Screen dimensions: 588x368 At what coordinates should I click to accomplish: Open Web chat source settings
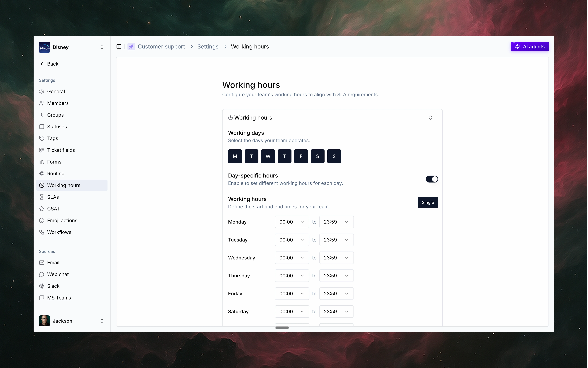[72, 274]
